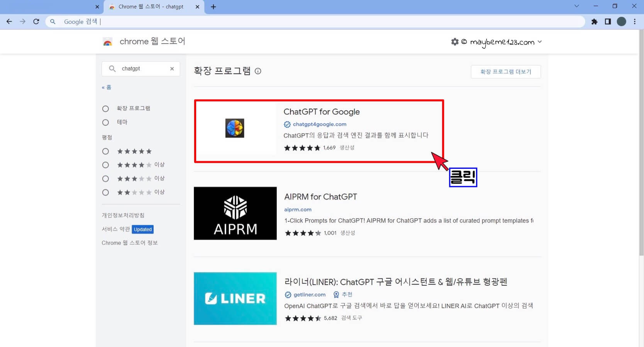Click the aiprm.com publisher link
644x347 pixels.
(x=298, y=209)
